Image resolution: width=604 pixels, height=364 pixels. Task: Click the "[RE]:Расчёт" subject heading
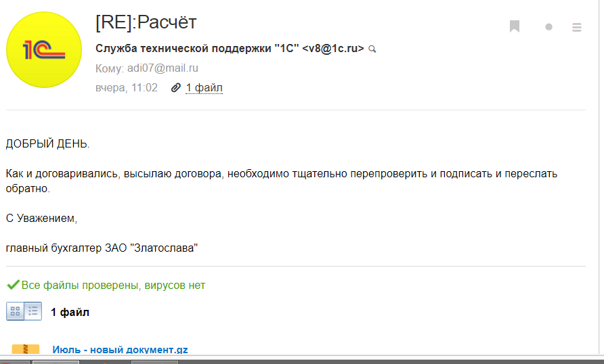point(146,22)
